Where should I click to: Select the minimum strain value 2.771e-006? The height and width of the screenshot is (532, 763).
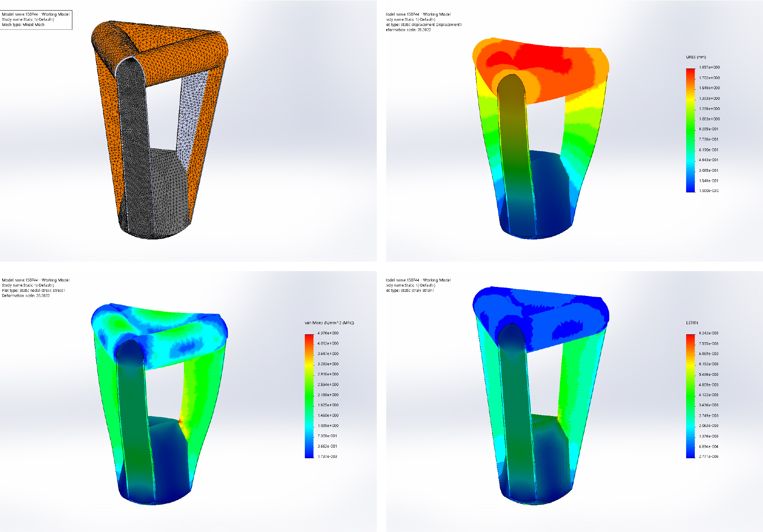pyautogui.click(x=708, y=457)
